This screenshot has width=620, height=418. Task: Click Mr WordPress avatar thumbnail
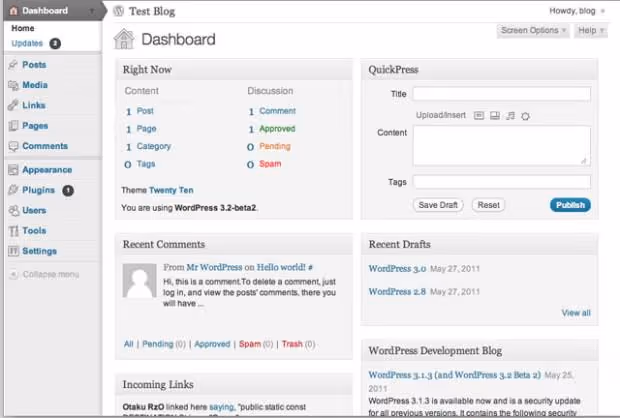tap(140, 281)
